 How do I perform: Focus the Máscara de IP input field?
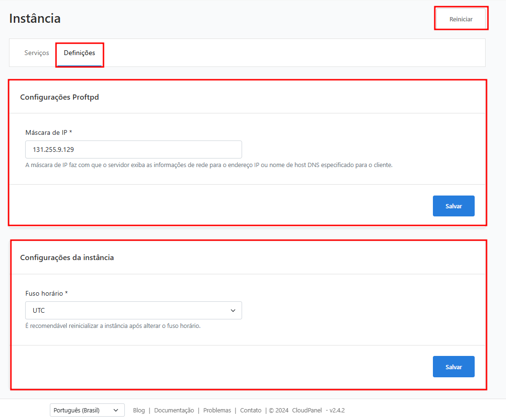tap(133, 149)
